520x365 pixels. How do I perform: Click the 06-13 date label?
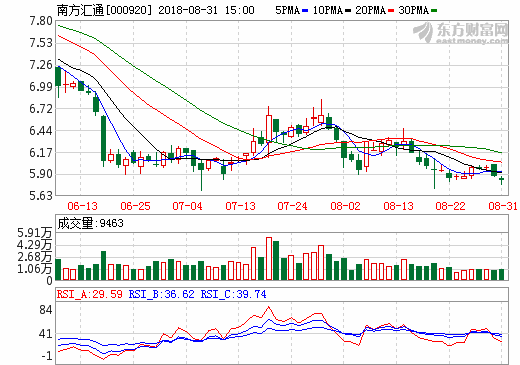pos(82,206)
